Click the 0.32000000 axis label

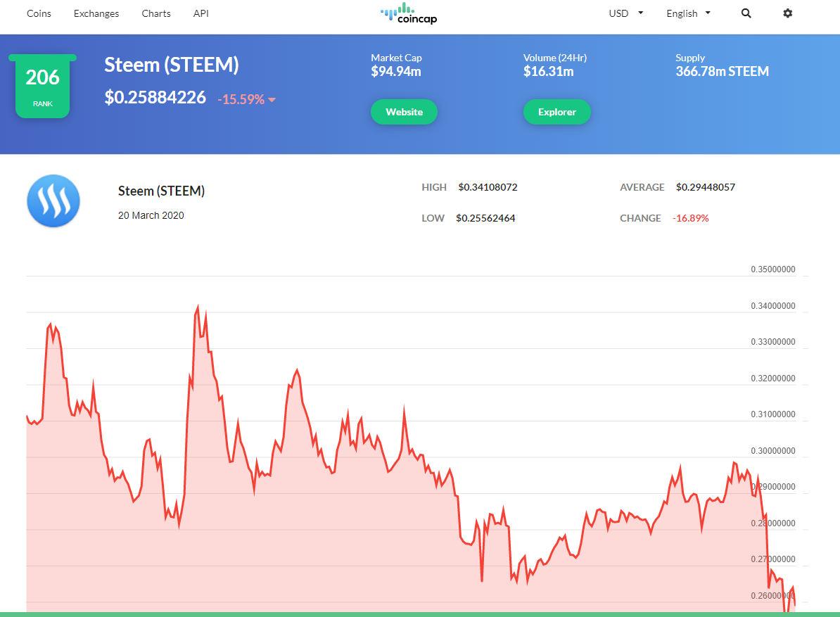click(773, 378)
